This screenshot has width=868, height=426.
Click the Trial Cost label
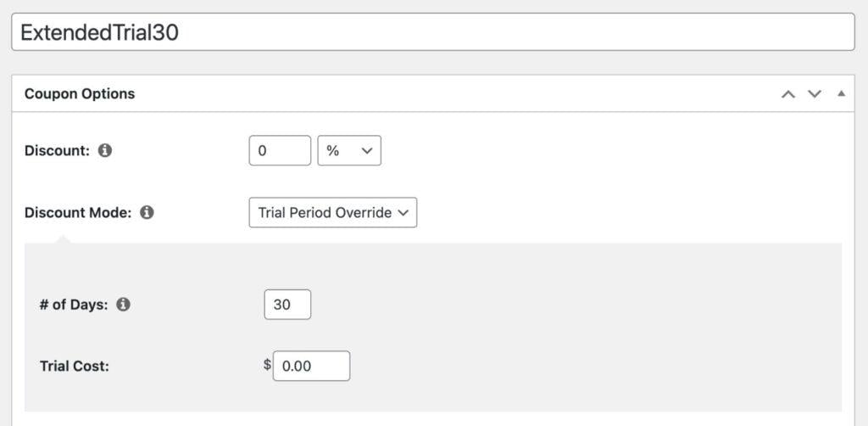tap(75, 366)
